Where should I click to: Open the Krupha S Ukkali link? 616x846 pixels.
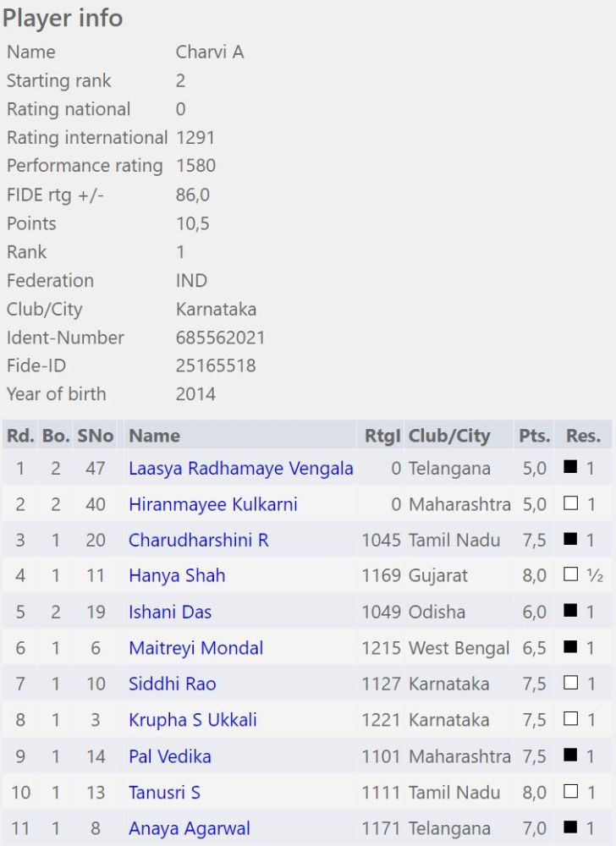point(192,720)
